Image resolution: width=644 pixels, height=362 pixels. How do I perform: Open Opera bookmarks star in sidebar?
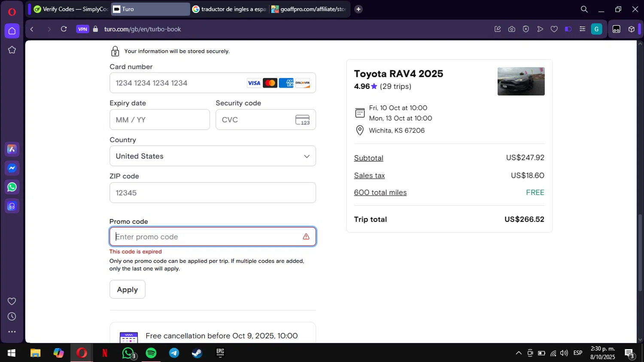[12, 50]
